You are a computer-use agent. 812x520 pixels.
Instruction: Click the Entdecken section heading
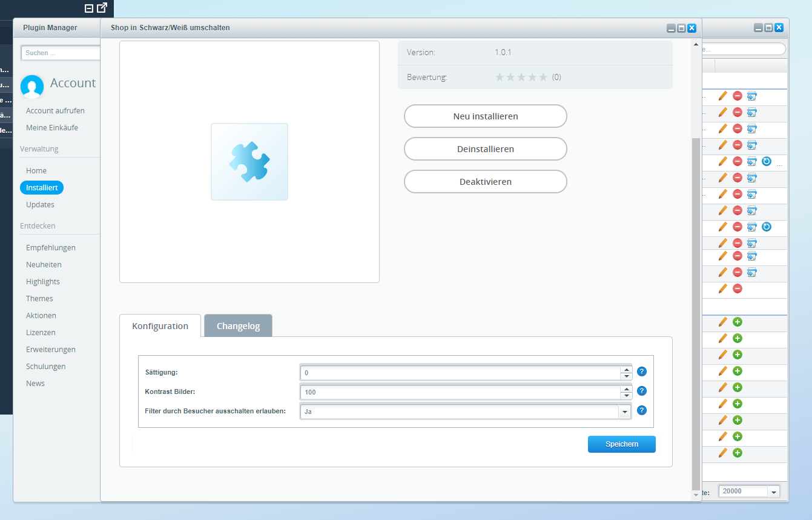coord(38,225)
